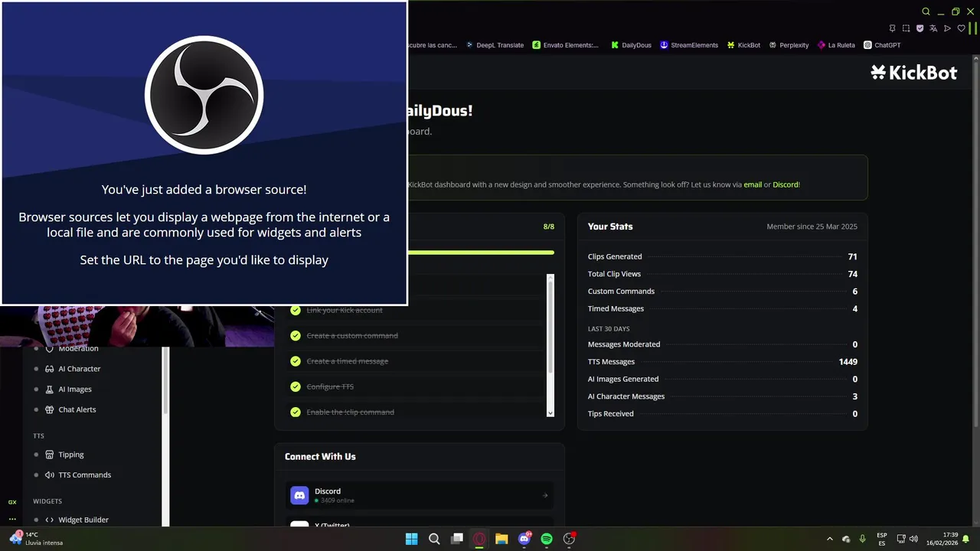The image size is (980, 551).
Task: Open the StreamElements bookmark
Action: (689, 45)
